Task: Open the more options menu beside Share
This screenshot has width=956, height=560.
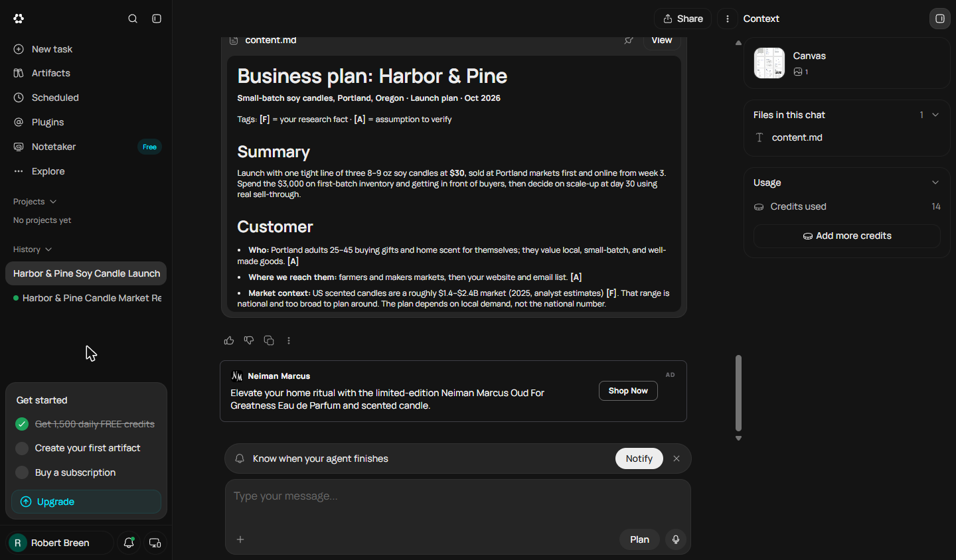Action: coord(728,19)
